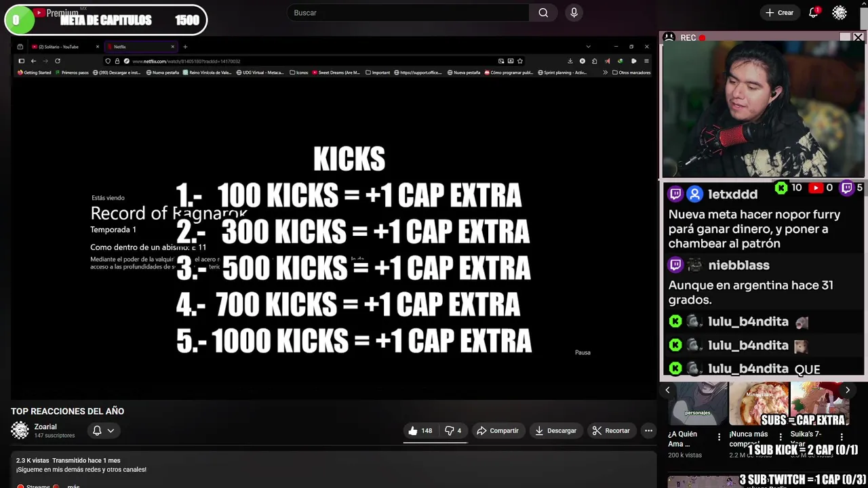
Task: Open the account avatar menu
Action: pos(840,13)
